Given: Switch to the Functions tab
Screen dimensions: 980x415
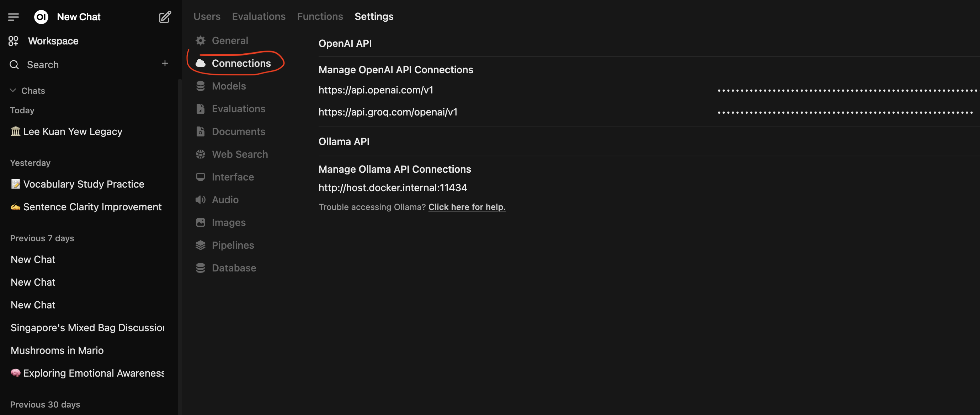Looking at the screenshot, I should pos(320,16).
